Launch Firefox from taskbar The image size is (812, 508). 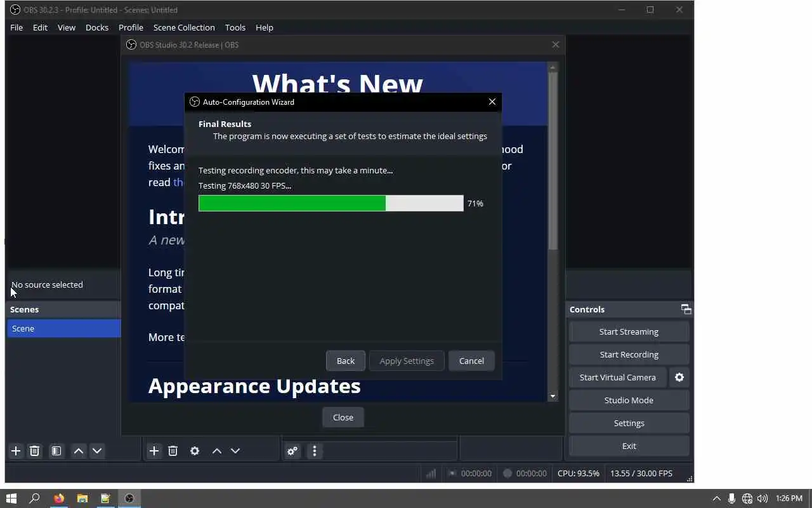coord(58,498)
